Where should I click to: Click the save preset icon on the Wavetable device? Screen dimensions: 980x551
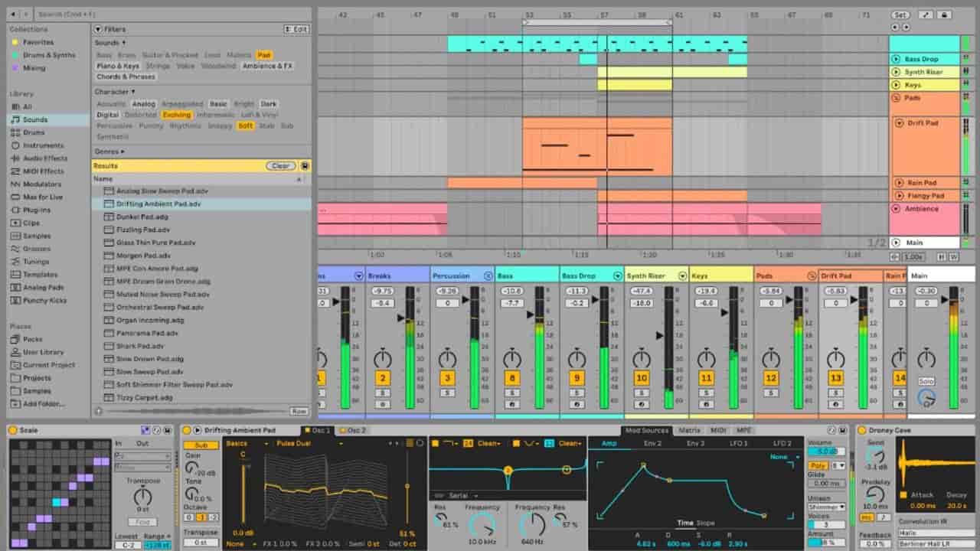(x=421, y=442)
